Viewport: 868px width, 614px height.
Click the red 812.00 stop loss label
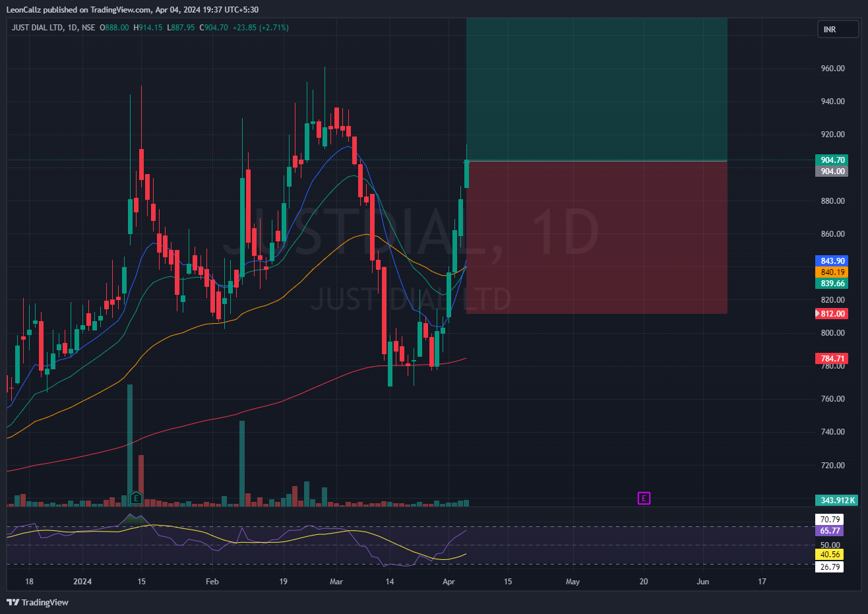pyautogui.click(x=832, y=314)
